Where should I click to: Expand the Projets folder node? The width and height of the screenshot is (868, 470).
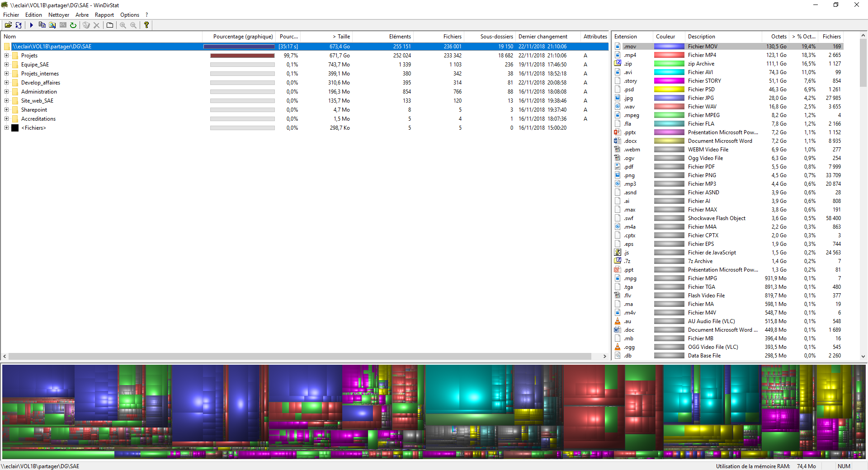point(6,56)
